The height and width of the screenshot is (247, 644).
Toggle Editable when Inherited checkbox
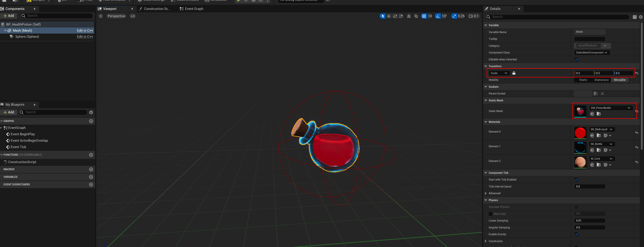pos(576,60)
